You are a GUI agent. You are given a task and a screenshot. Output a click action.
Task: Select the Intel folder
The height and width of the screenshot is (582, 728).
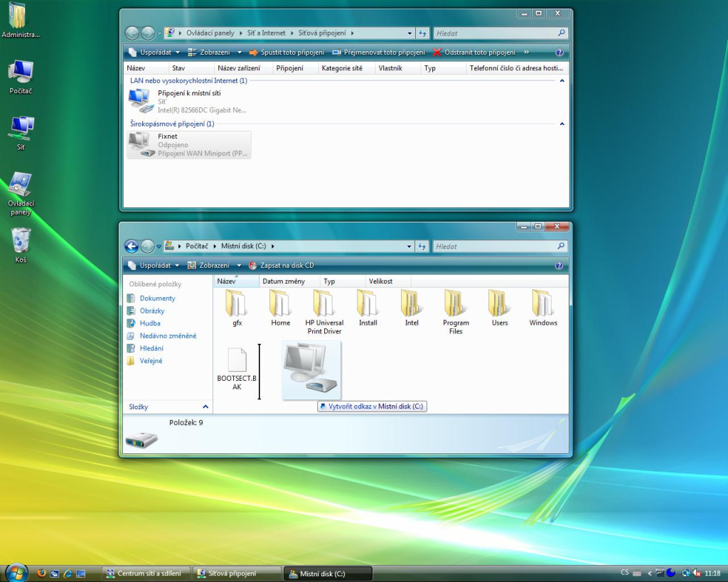[412, 308]
